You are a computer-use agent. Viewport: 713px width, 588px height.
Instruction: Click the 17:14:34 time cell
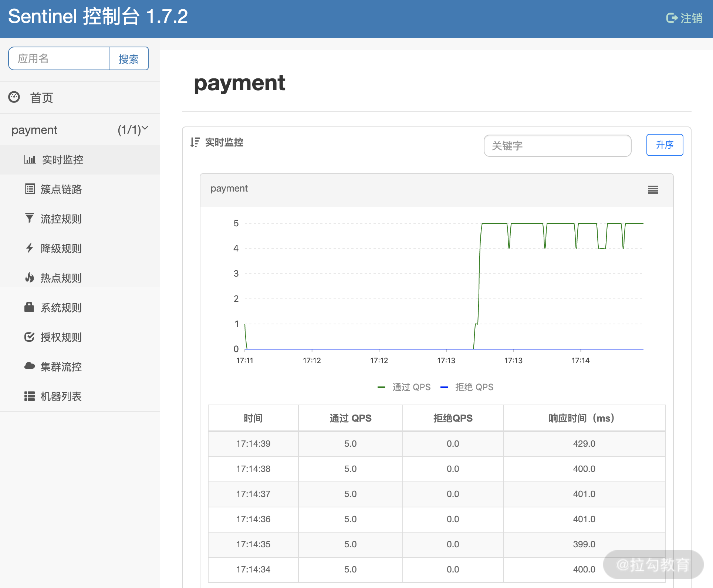[253, 570]
